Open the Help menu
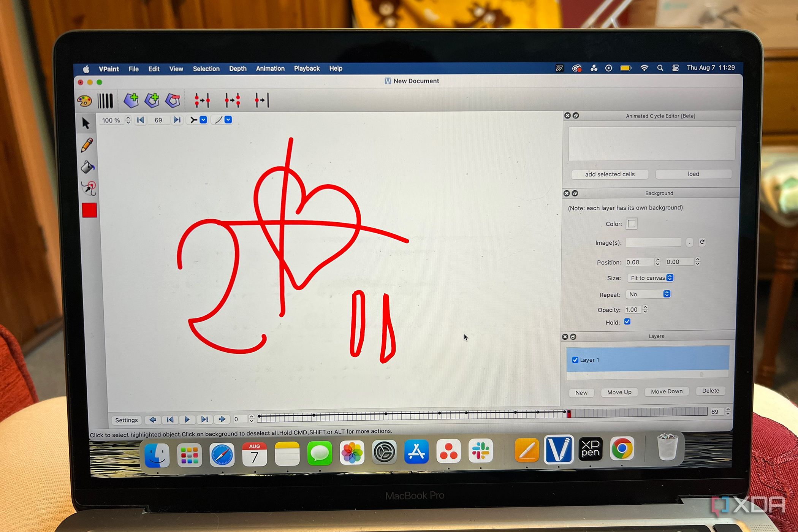 point(336,68)
